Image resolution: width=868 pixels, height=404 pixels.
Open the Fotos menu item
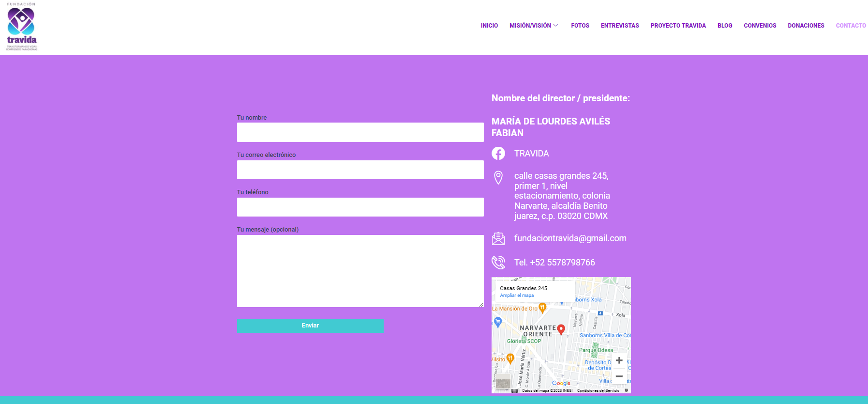pyautogui.click(x=580, y=26)
